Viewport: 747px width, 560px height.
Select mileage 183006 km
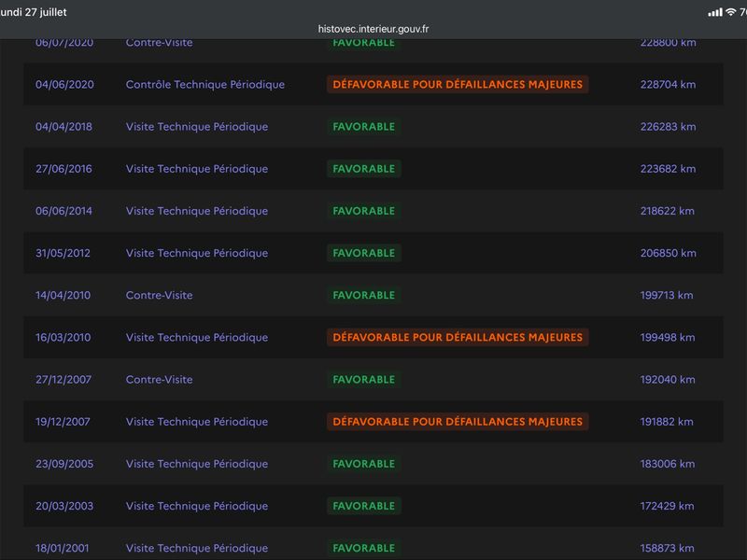click(668, 464)
